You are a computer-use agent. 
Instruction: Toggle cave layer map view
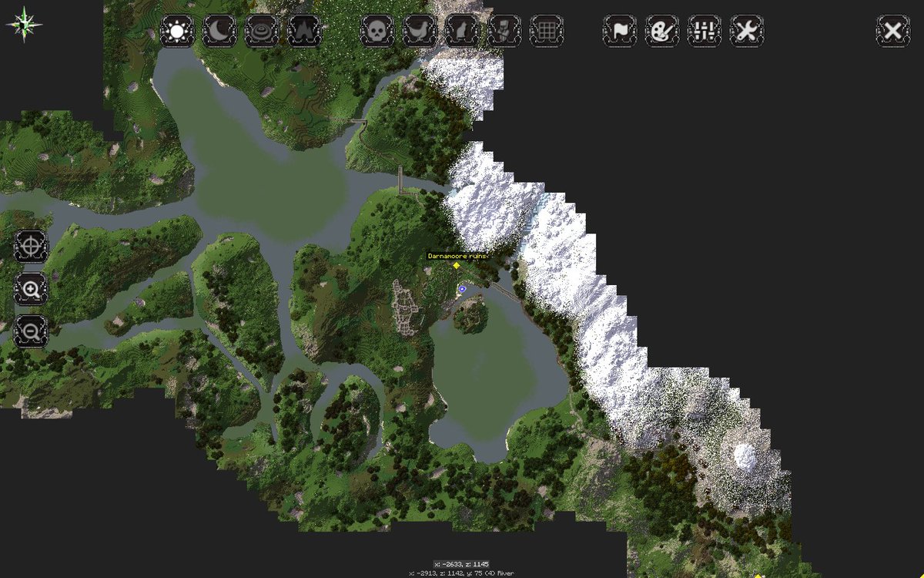coord(304,32)
